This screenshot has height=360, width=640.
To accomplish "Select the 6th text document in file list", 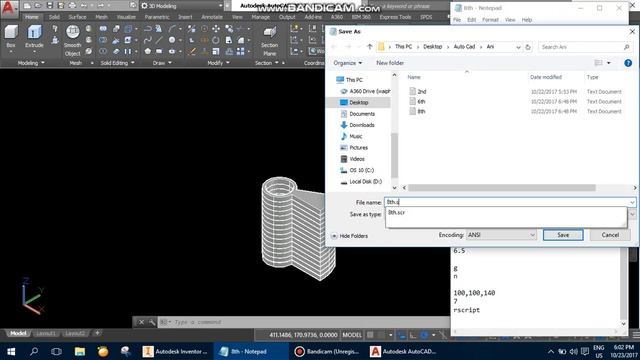I will coord(421,101).
